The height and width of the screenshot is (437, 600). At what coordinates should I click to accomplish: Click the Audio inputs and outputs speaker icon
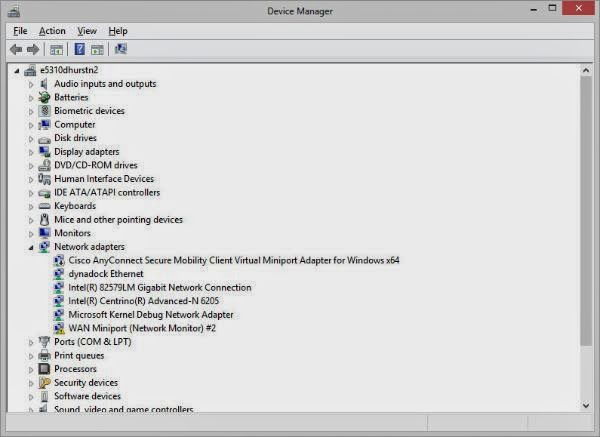point(44,84)
